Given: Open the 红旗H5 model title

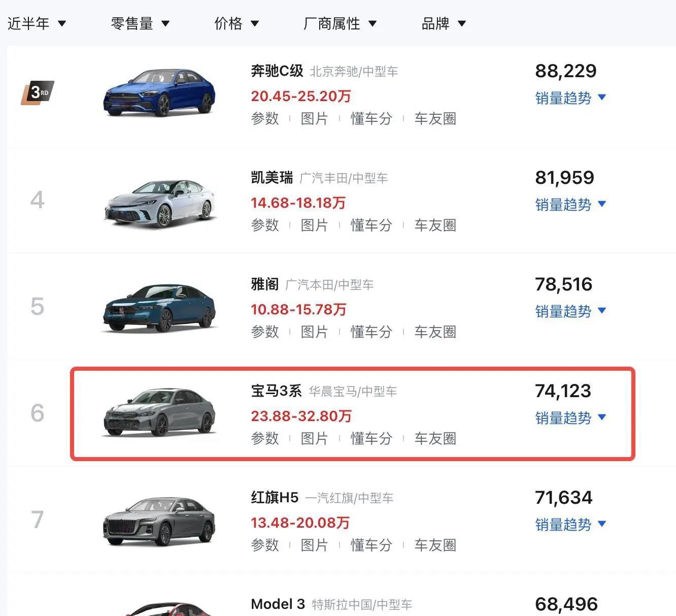Looking at the screenshot, I should point(275,497).
